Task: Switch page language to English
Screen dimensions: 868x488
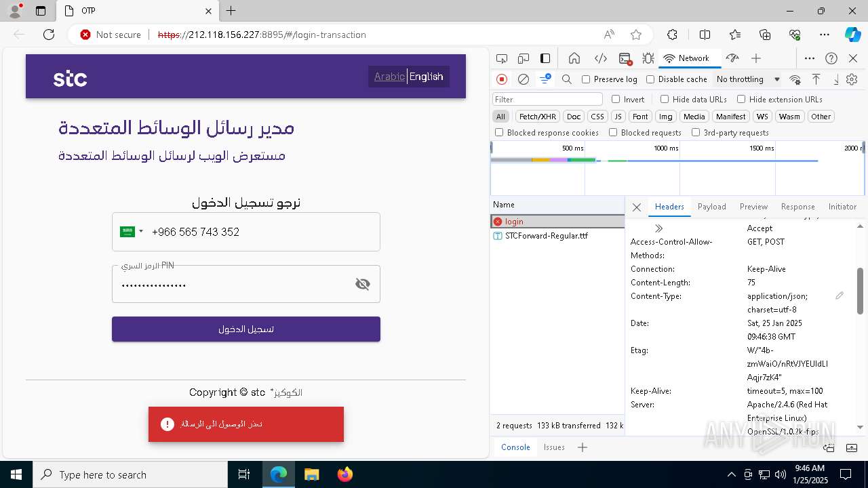Action: tap(427, 77)
